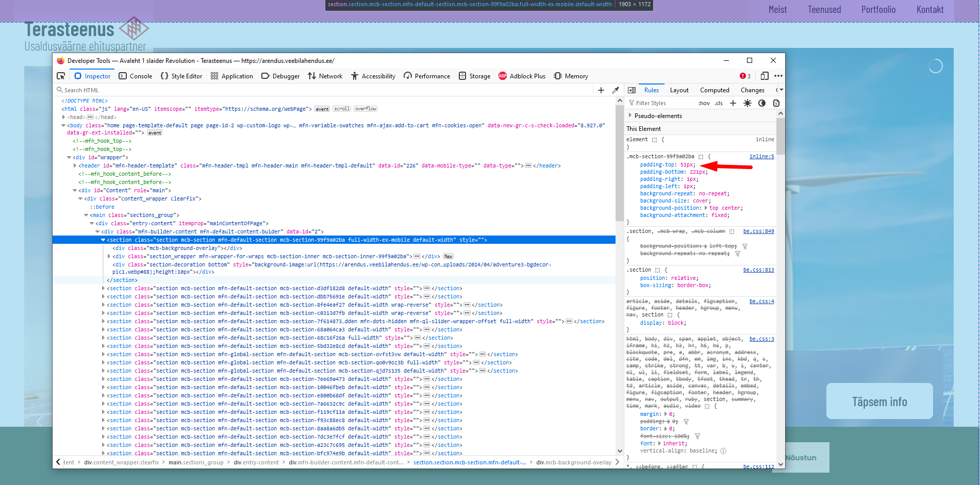The height and width of the screenshot is (485, 980).
Task: Select the element highlighter icon beside .mcb-section-99f9a02ba
Action: [x=701, y=157]
